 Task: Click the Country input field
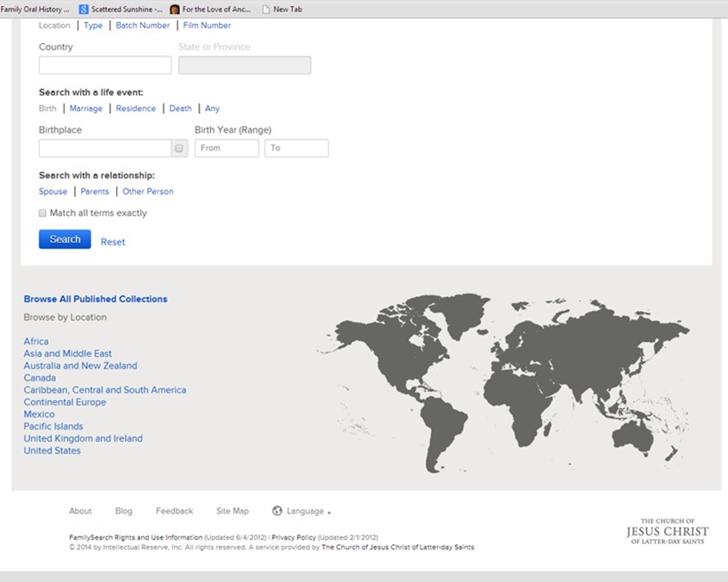click(105, 65)
